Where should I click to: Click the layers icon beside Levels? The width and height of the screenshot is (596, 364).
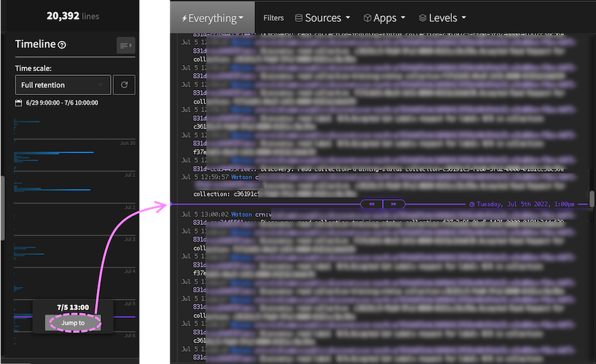(422, 17)
